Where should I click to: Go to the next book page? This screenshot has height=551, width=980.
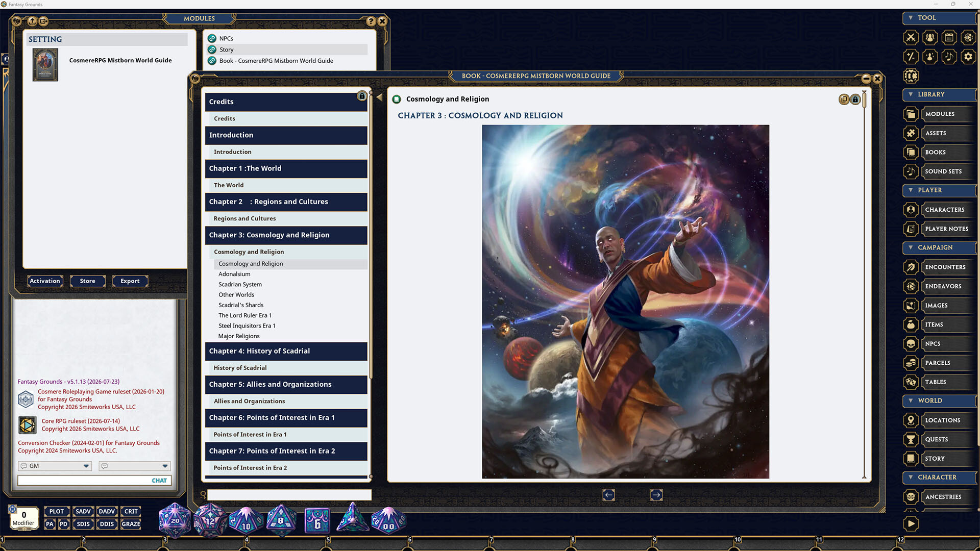(x=656, y=495)
